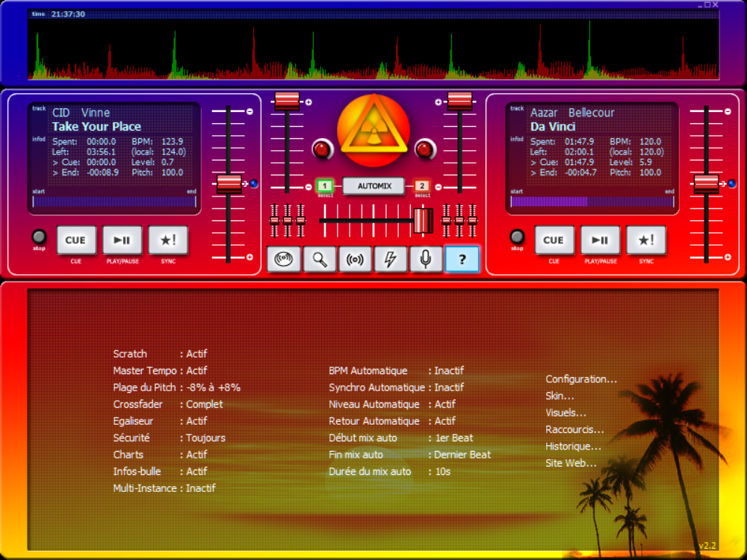
Task: Sync the Da Vinci deck
Action: pos(646,240)
